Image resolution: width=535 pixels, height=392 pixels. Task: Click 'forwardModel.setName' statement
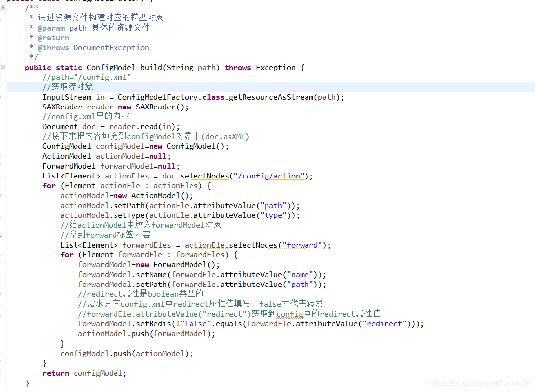tap(202, 275)
